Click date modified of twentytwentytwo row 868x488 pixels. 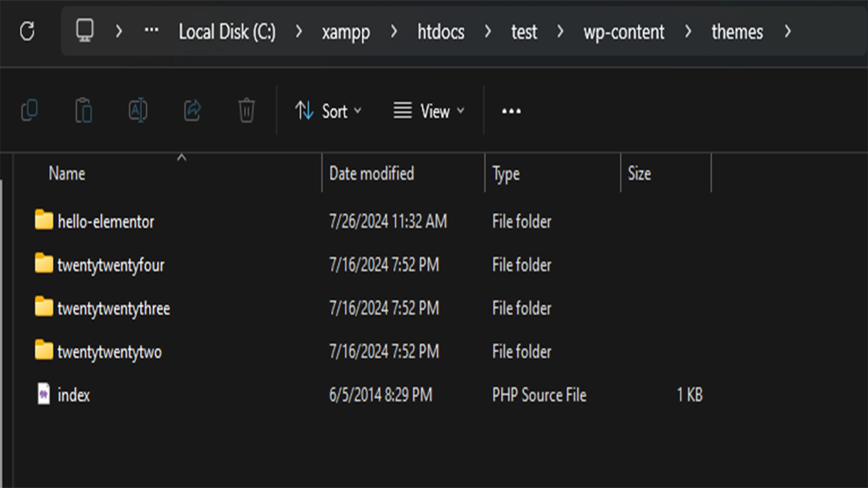(384, 352)
